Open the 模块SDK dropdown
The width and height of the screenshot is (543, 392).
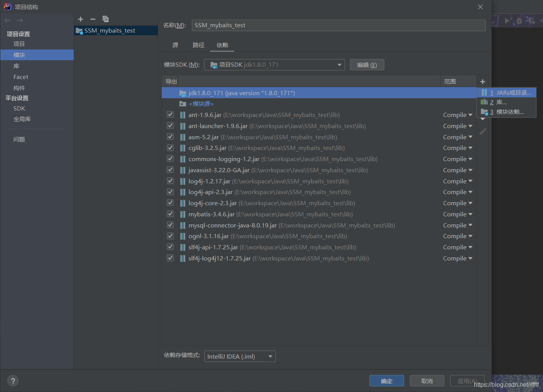(274, 65)
